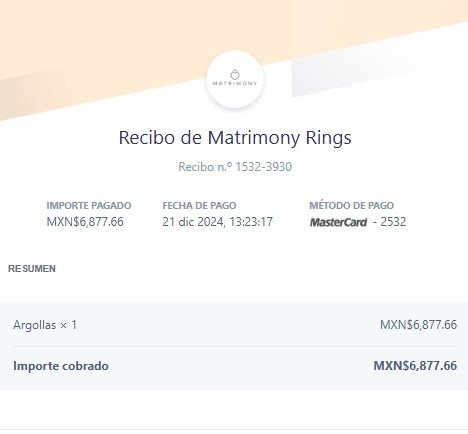The image size is (468, 434).
Task: Click the summary panel light blue background
Action: [x=234, y=346]
